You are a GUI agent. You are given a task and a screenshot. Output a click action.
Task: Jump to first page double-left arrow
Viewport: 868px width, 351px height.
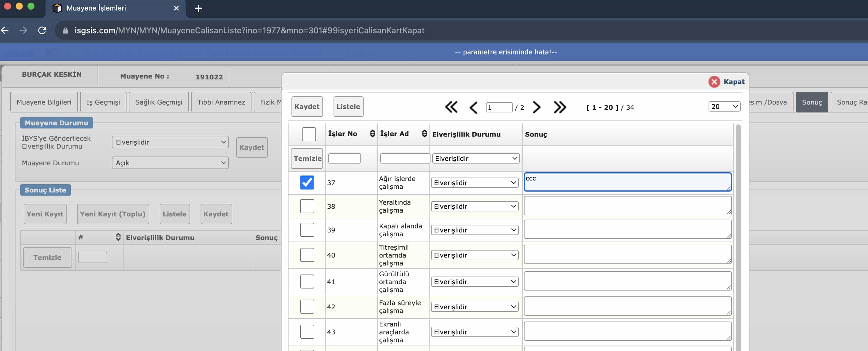pyautogui.click(x=451, y=107)
